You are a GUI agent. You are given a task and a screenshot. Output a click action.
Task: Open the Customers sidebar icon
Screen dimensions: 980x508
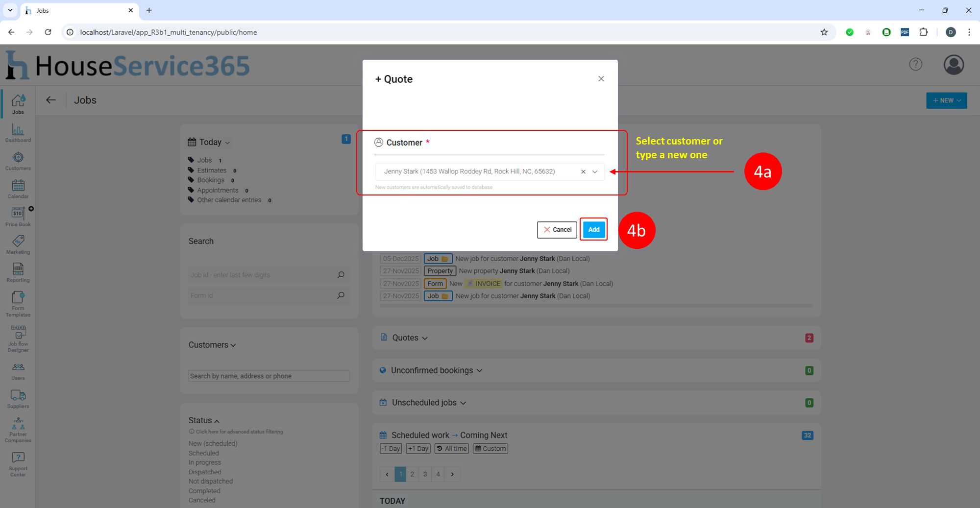(x=18, y=161)
